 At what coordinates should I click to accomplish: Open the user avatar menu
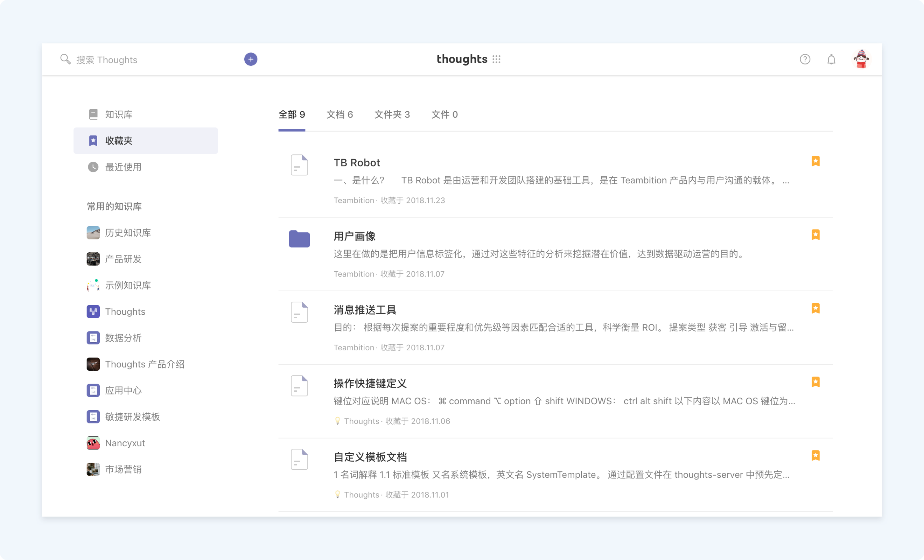(861, 59)
